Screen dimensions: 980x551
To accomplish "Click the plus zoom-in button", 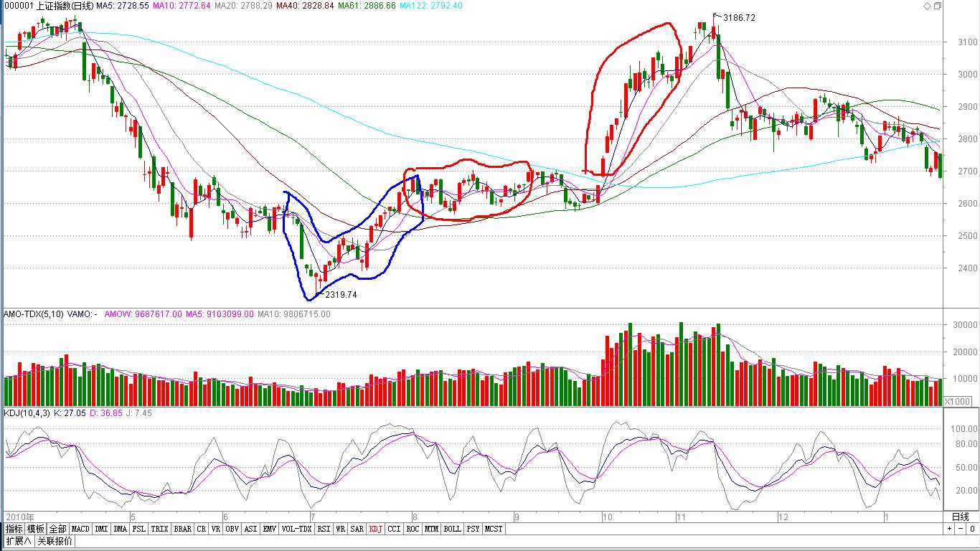I will 948,529.
